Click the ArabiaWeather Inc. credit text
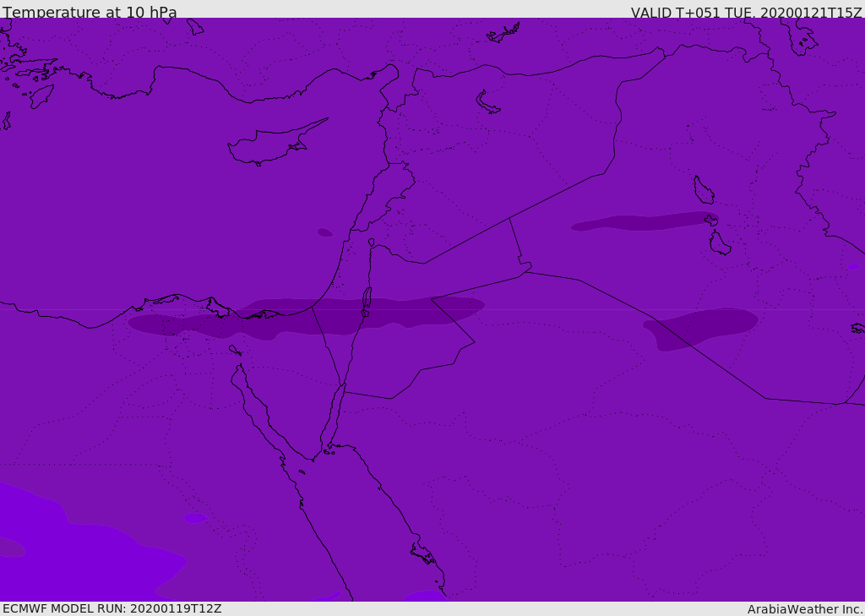 pyautogui.click(x=805, y=609)
